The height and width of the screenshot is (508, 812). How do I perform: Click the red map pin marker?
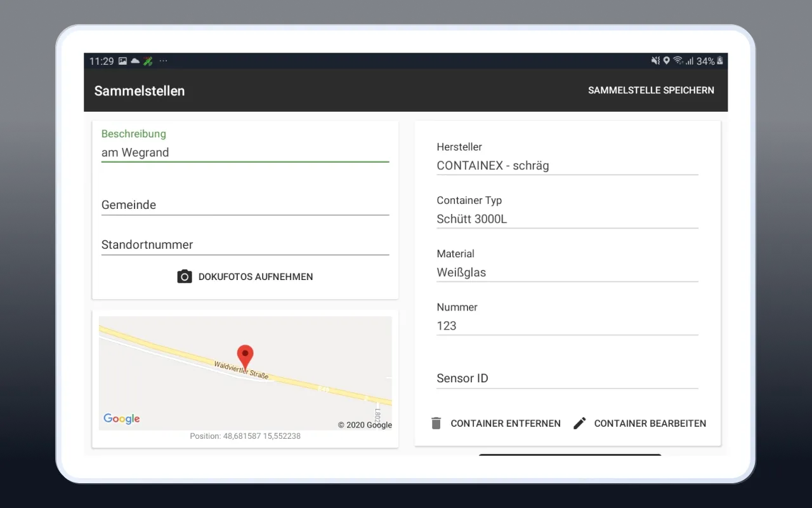click(245, 358)
